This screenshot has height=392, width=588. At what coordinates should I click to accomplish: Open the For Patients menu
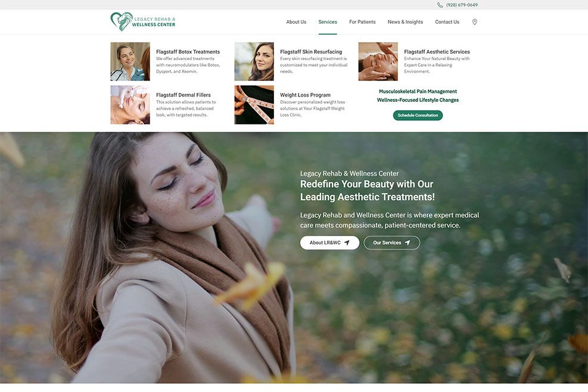pos(362,22)
